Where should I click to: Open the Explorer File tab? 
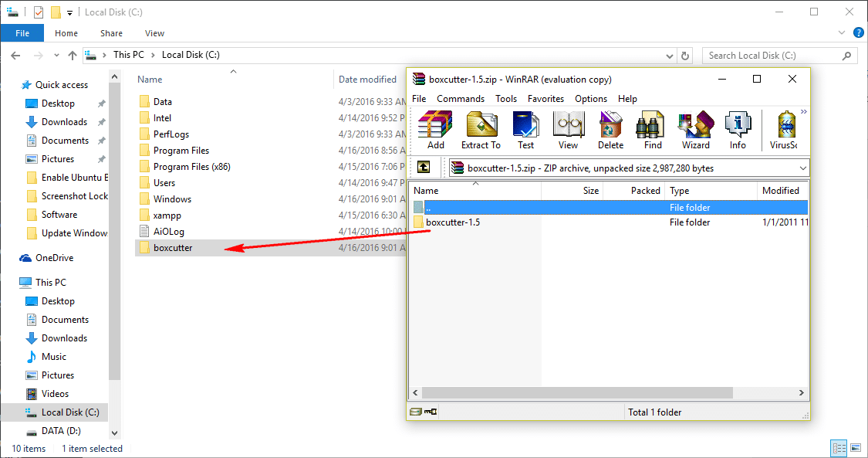(x=22, y=33)
